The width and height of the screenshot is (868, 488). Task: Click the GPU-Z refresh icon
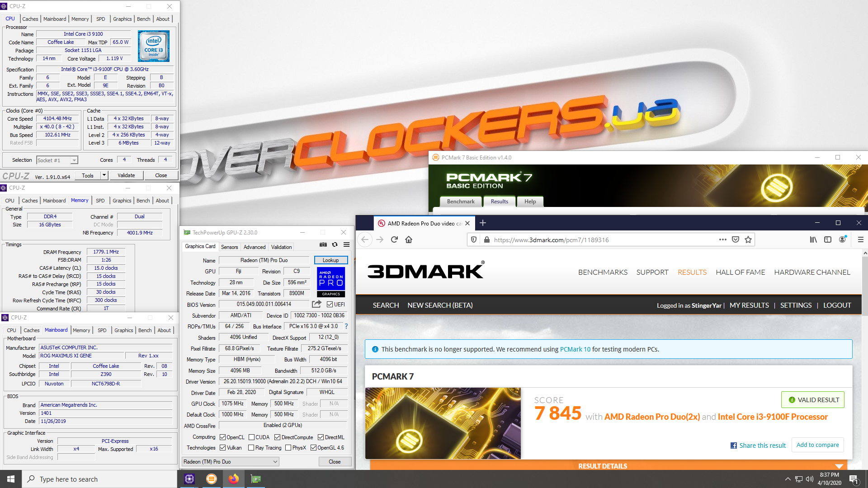point(335,244)
